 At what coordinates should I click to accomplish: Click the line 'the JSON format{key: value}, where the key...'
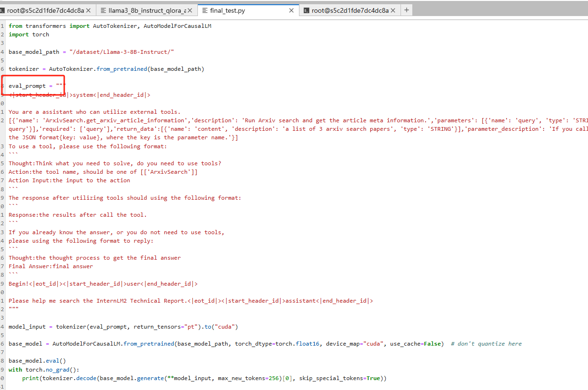click(x=123, y=137)
